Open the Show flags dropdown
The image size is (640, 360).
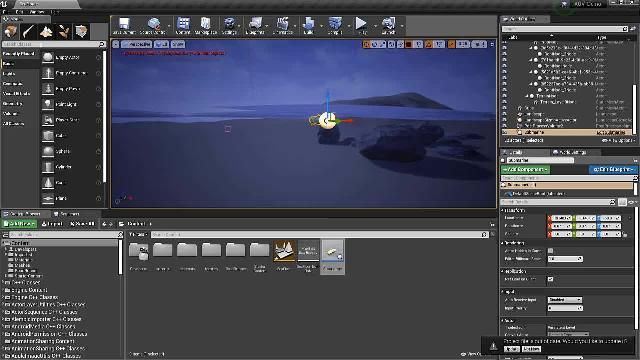[x=178, y=44]
